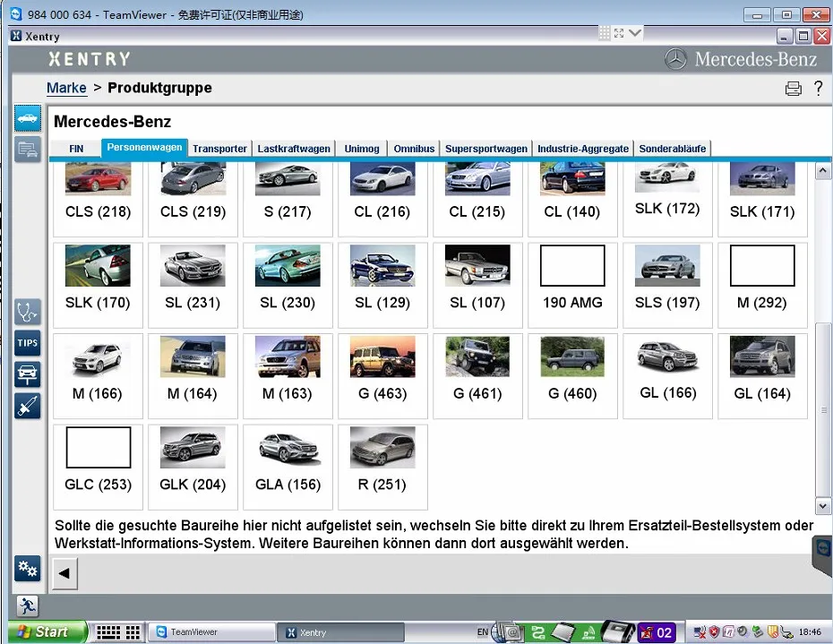Open the TIPS sidebar icon
The height and width of the screenshot is (644, 833).
28,343
